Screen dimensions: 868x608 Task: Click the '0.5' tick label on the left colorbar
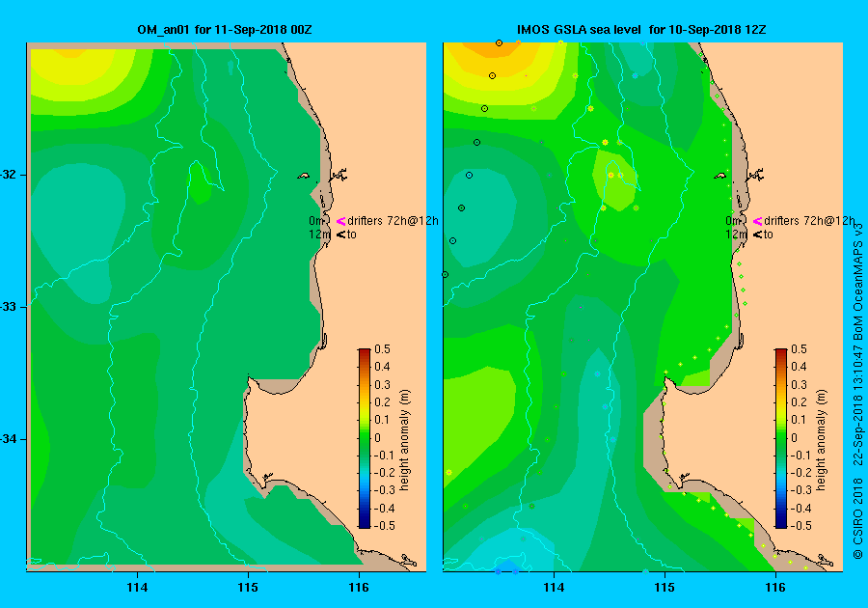click(x=383, y=349)
